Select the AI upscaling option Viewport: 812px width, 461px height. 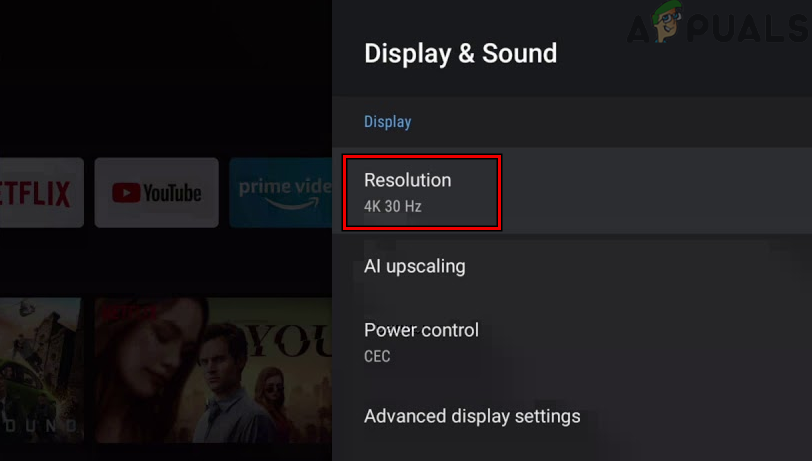point(414,266)
